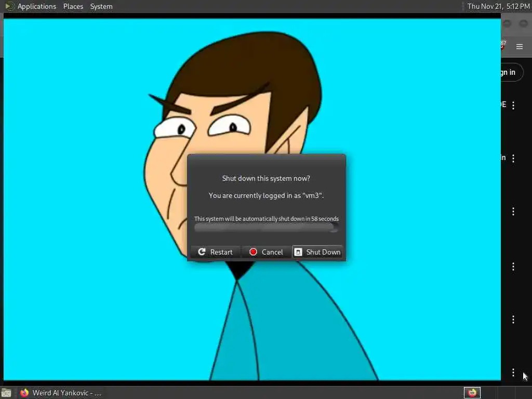Click the red restart circular arrow icon
Viewport: 532px width, 399px height.
pos(202,252)
